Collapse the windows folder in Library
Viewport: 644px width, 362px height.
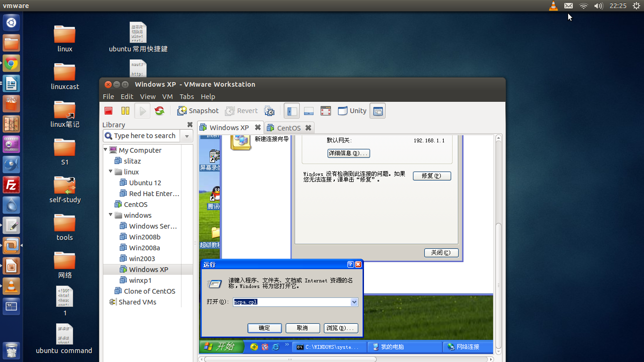[111, 215]
